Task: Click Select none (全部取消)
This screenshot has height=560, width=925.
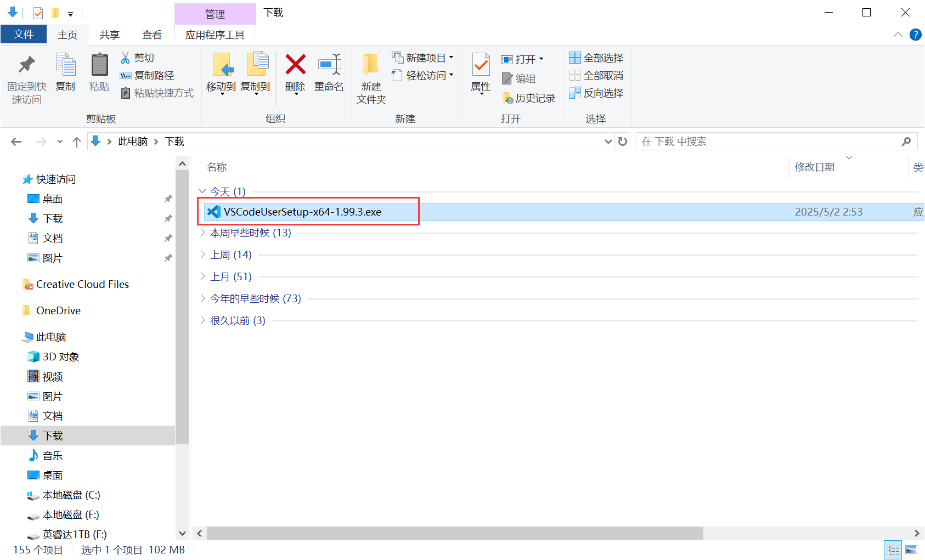Action: click(x=596, y=75)
